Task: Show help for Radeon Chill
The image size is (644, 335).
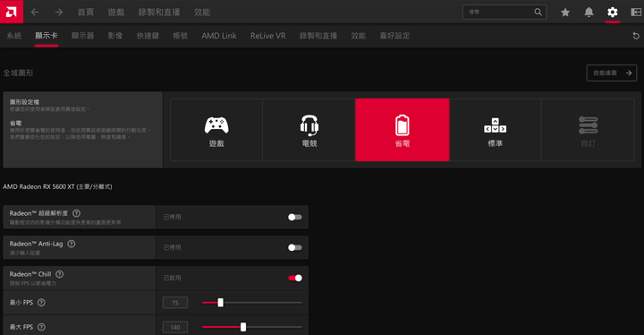Action: [x=60, y=274]
